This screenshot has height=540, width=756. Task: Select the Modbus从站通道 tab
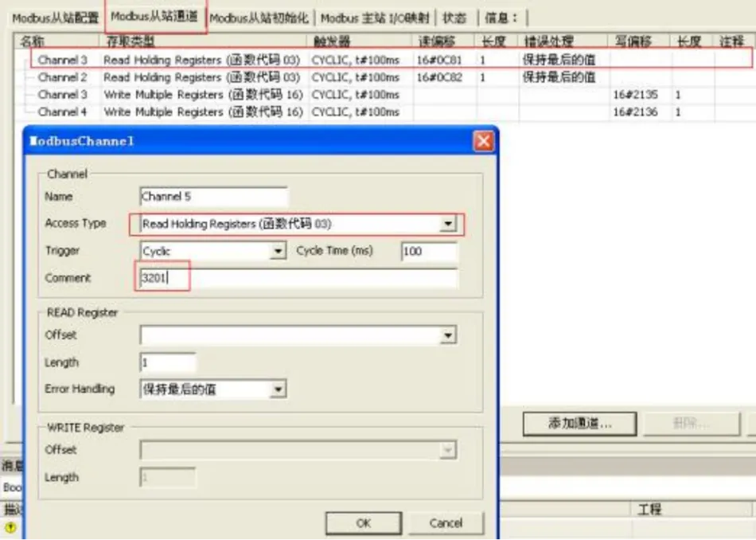point(154,17)
